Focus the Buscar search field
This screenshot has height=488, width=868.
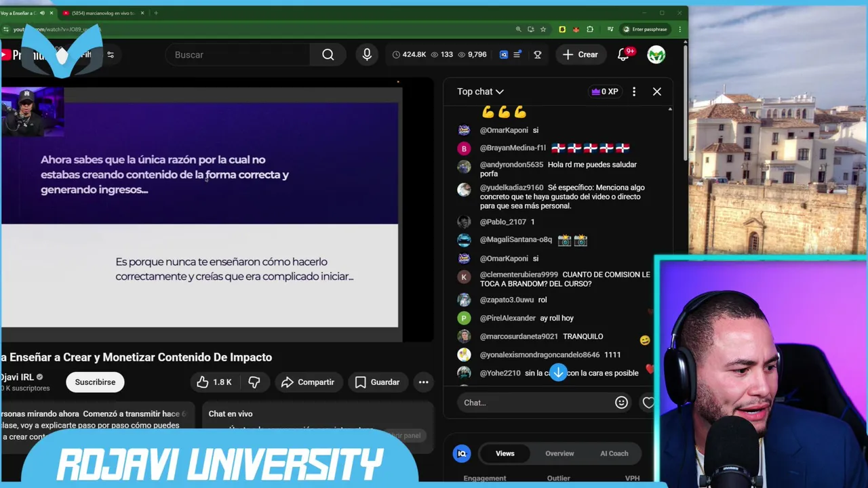(237, 55)
